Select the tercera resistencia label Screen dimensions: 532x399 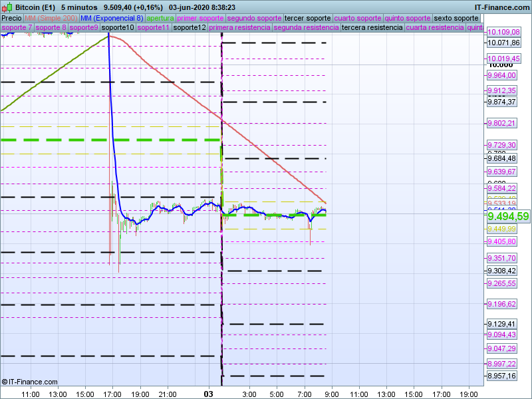372,28
